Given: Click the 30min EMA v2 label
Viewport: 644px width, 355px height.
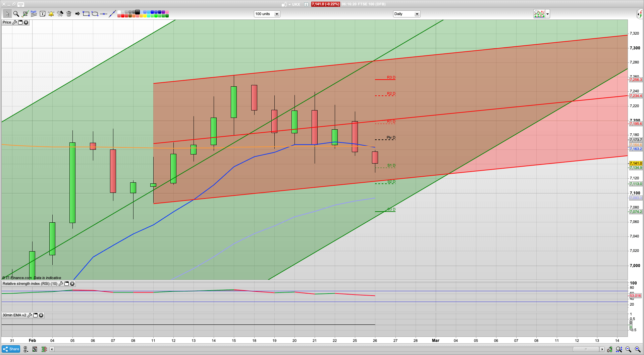Looking at the screenshot, I should [x=14, y=315].
